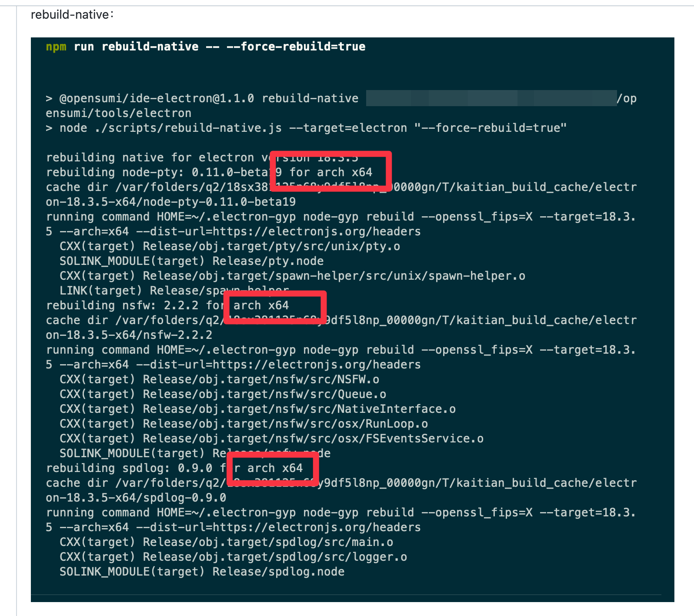Click the "nsfw/src/osx/RunLoop.o" CXX line
The width and height of the screenshot is (694, 616).
[244, 424]
